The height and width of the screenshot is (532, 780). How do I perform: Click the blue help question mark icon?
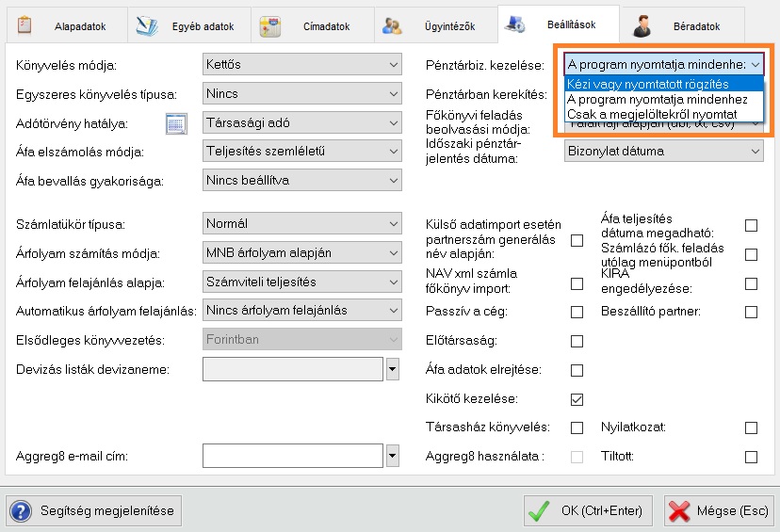tap(21, 511)
